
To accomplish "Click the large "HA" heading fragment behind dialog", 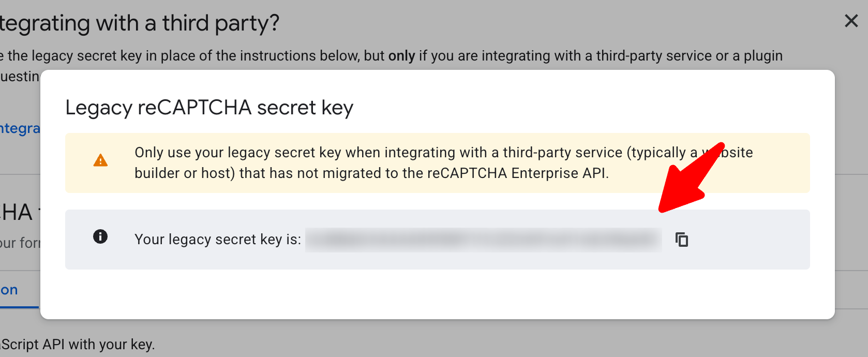I will point(17,213).
